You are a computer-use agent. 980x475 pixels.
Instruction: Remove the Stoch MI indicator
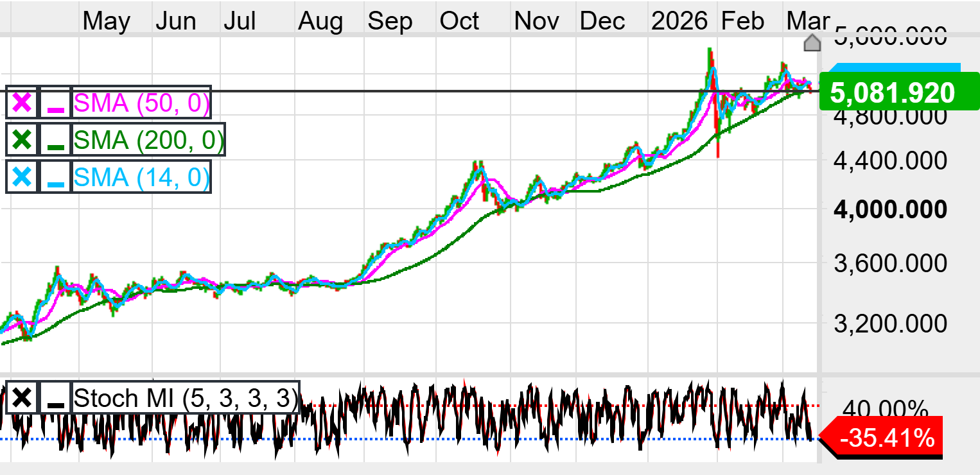[22, 398]
